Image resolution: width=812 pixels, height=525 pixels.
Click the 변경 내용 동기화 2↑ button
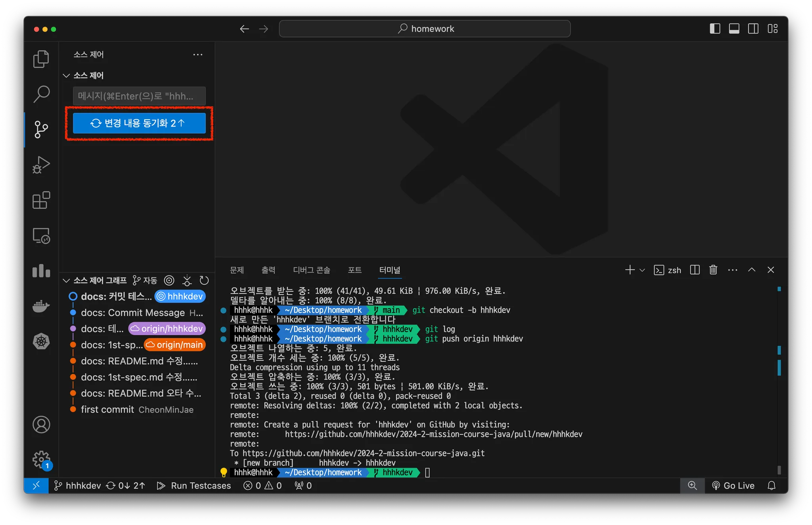[139, 123]
